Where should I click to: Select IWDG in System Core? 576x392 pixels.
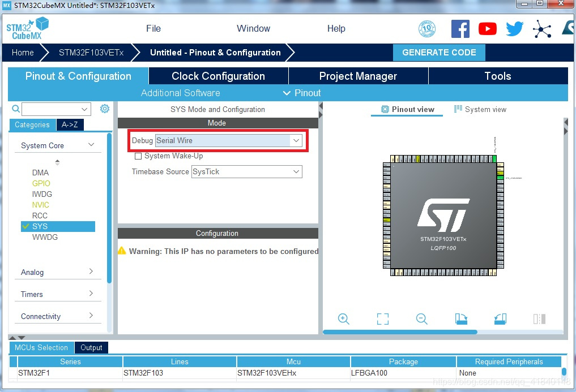pyautogui.click(x=42, y=194)
